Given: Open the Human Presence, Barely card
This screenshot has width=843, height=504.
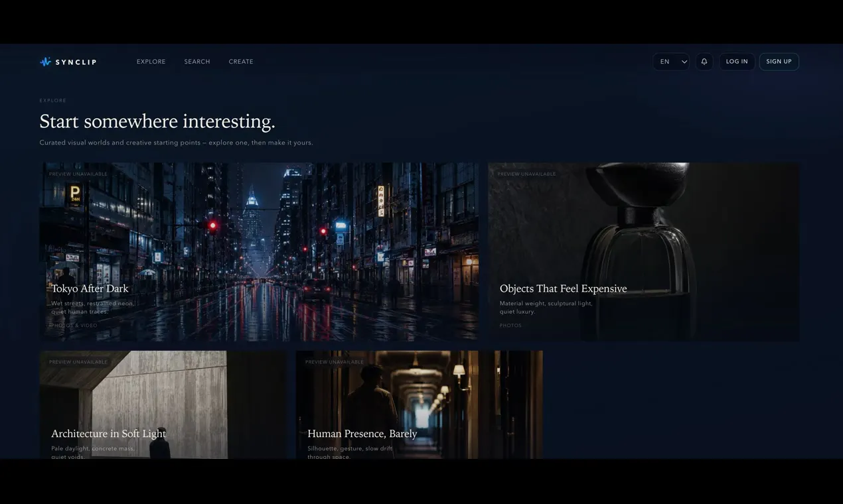Looking at the screenshot, I should [420, 405].
